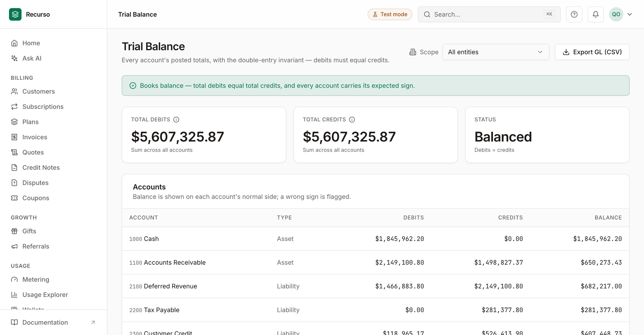Click the Metering gauge icon
The width and height of the screenshot is (644, 335).
click(14, 280)
